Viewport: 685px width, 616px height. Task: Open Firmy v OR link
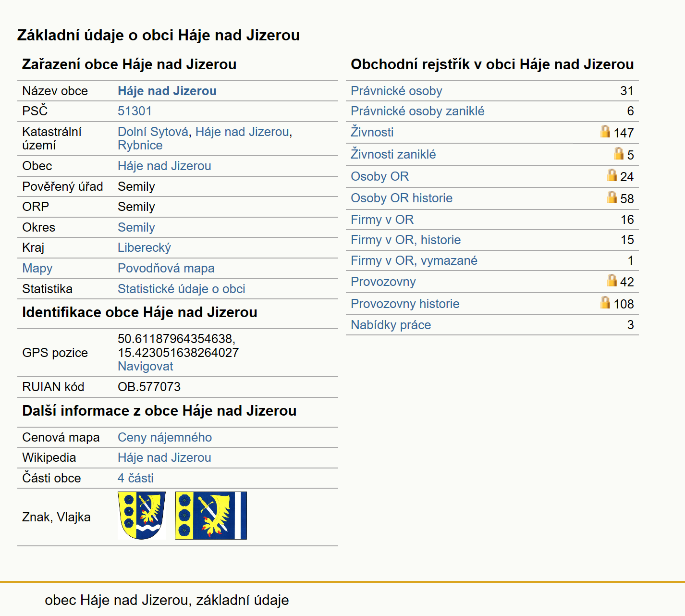pos(382,220)
